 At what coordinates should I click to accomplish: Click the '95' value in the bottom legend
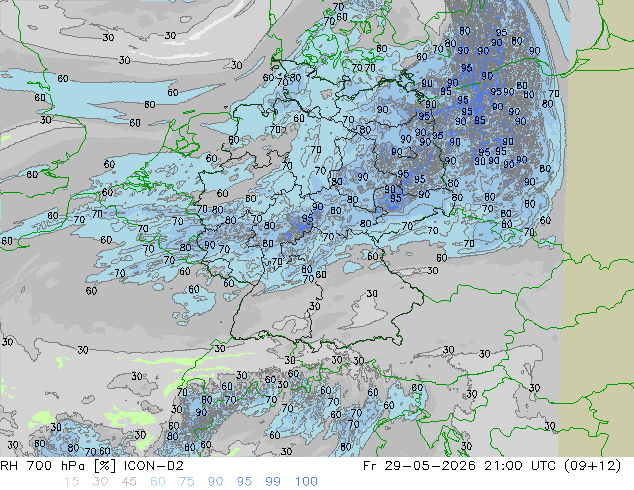click(x=244, y=482)
